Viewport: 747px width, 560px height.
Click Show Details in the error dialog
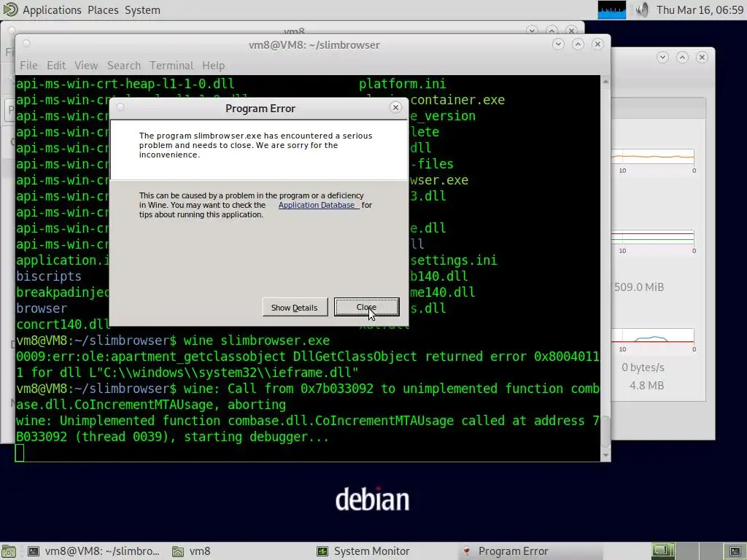[x=295, y=307]
